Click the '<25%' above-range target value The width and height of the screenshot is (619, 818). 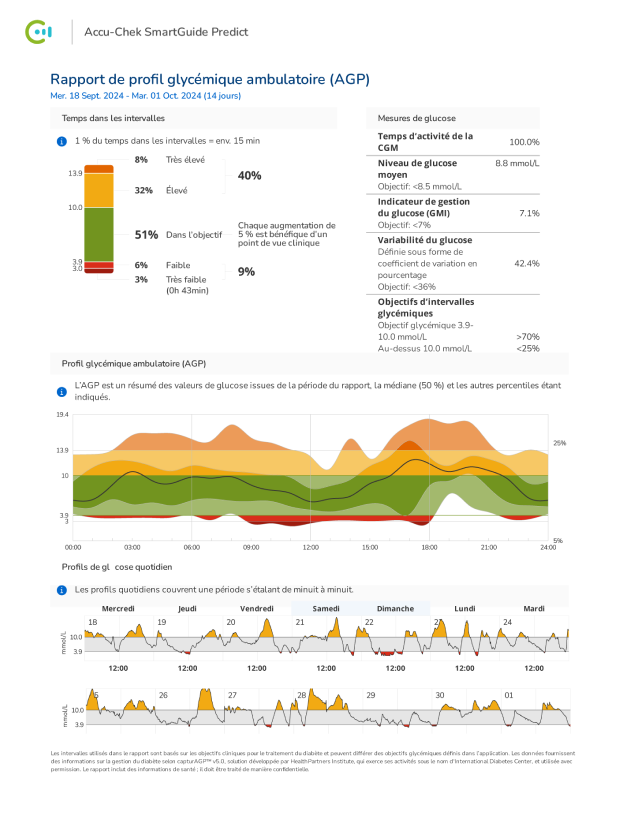click(x=528, y=348)
